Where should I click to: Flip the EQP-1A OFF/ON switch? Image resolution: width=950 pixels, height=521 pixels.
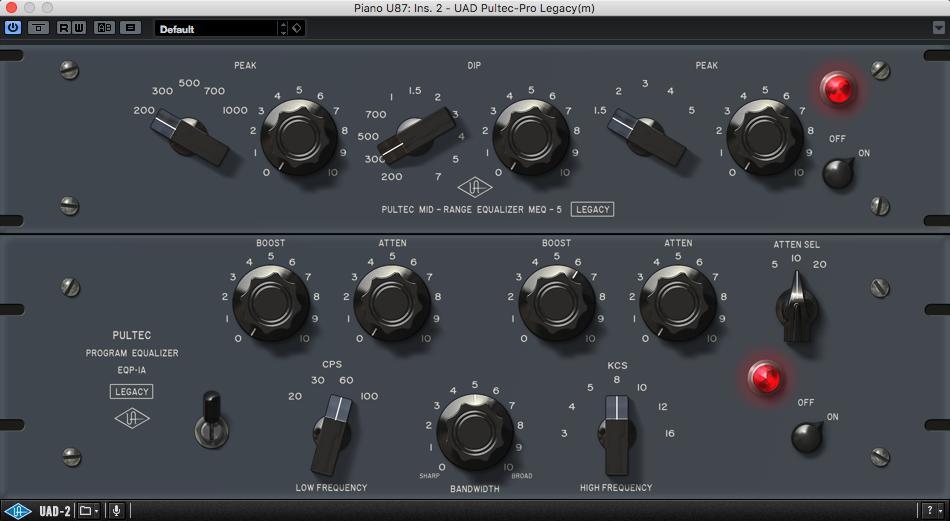click(x=808, y=437)
